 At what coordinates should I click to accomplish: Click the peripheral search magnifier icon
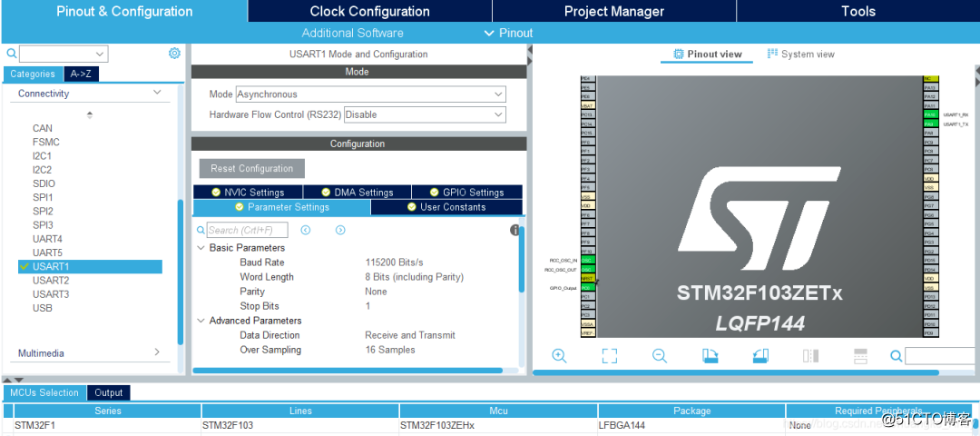11,54
